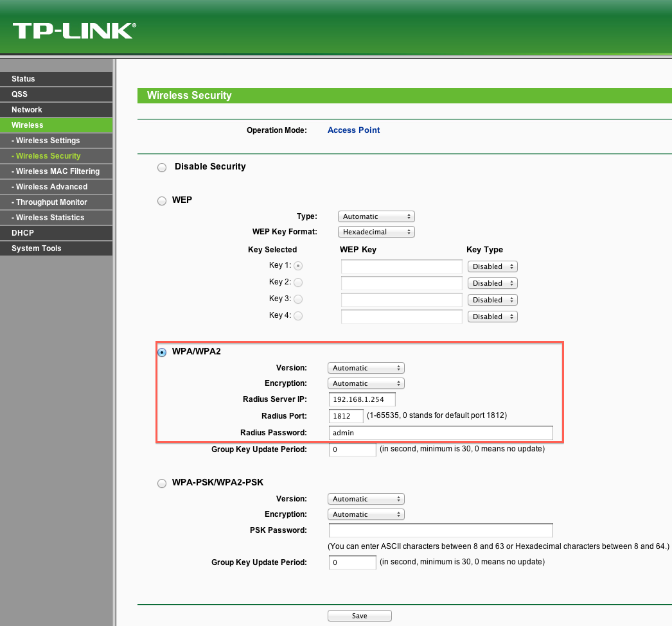Open Wireless MAC Filtering page
The width and height of the screenshot is (672, 626).
[x=56, y=171]
